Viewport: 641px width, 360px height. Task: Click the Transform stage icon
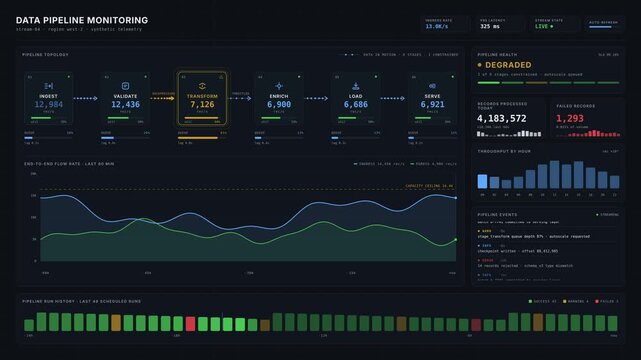click(202, 86)
